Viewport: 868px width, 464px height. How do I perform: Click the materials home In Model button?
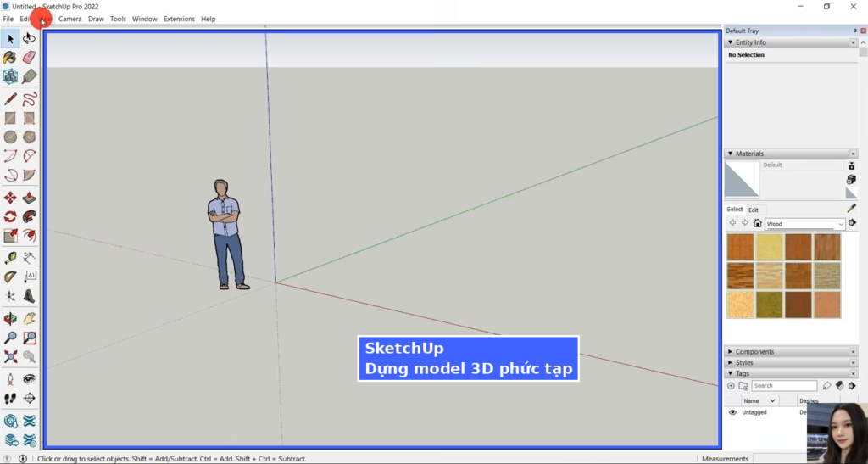point(757,223)
